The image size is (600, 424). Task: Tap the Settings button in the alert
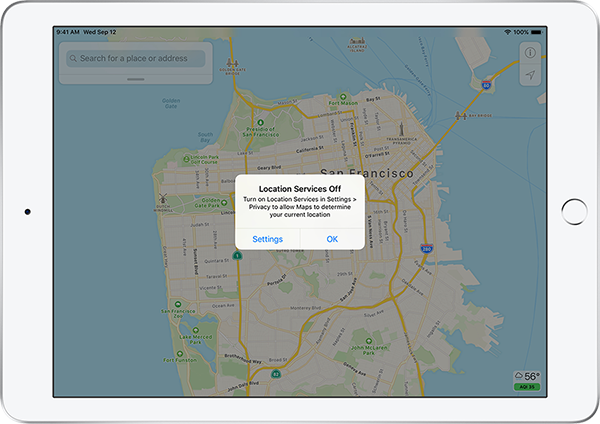tap(267, 239)
